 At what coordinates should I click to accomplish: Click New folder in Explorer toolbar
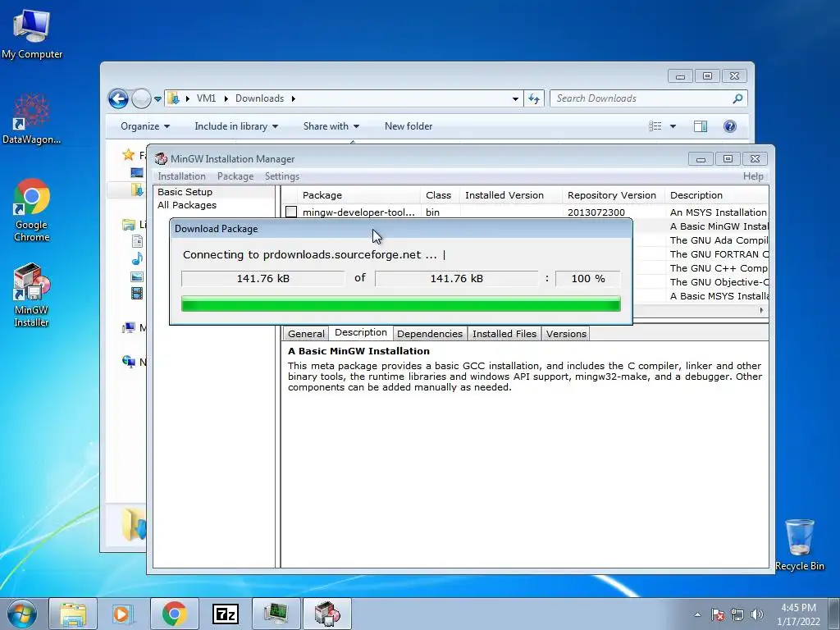pos(409,126)
